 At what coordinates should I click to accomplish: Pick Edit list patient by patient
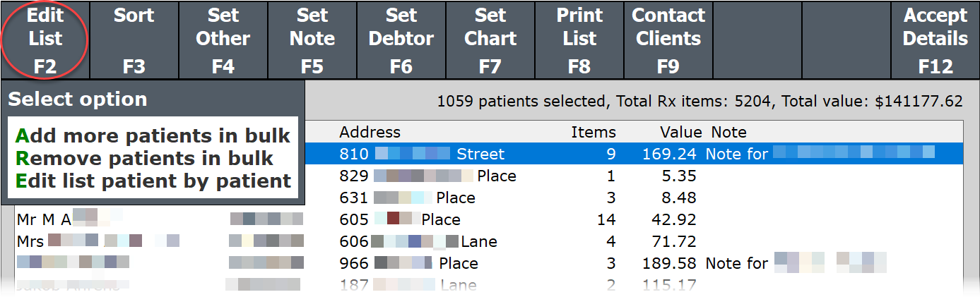coord(153,181)
